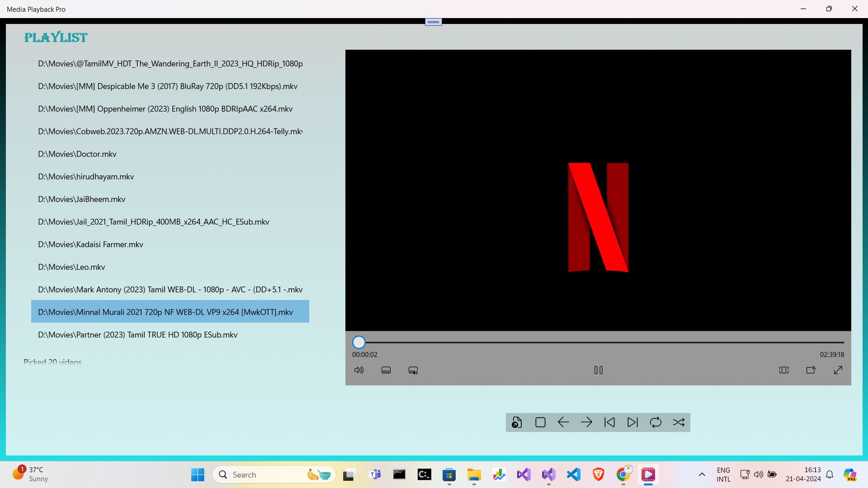The height and width of the screenshot is (488, 868).
Task: Change the video aspect ratio (zoom)
Action: click(784, 371)
